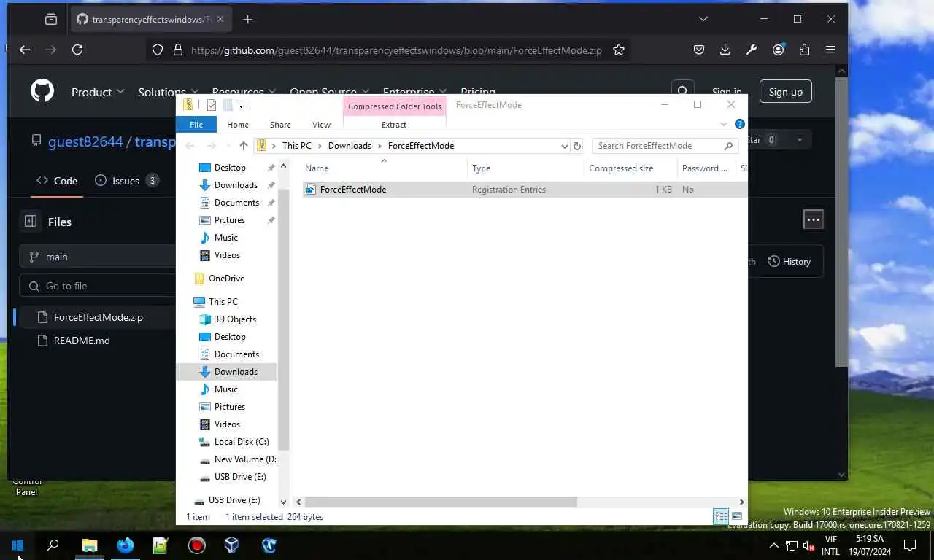This screenshot has height=560, width=934.
Task: Open the Customize Quick Access Toolbar dropdown
Action: [241, 106]
